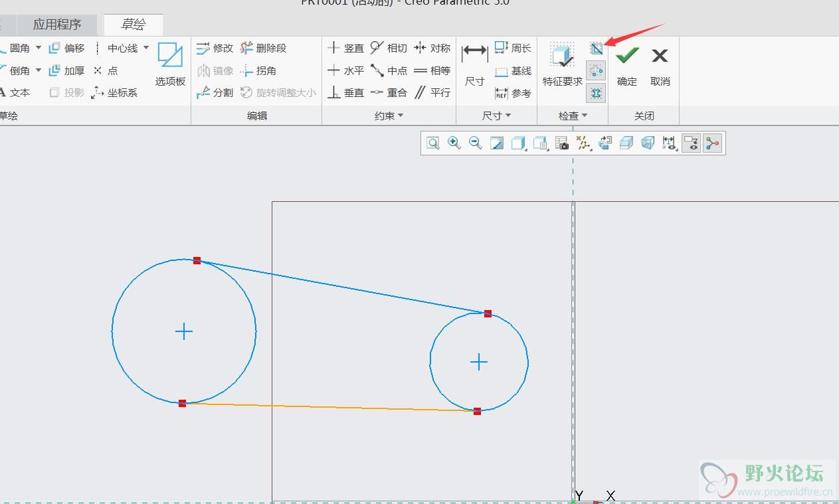Apply the 水平 horizontal constraint
839x504 pixels.
click(345, 70)
